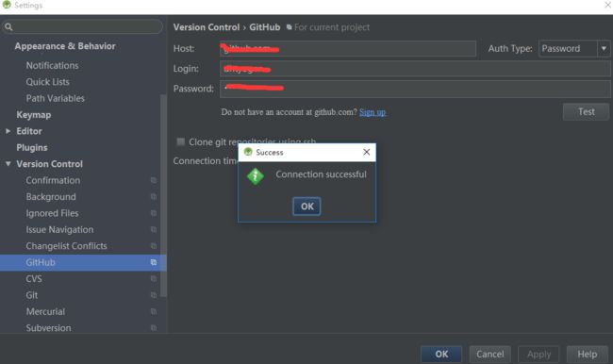Click the Login input field
613x364 pixels.
pos(415,69)
